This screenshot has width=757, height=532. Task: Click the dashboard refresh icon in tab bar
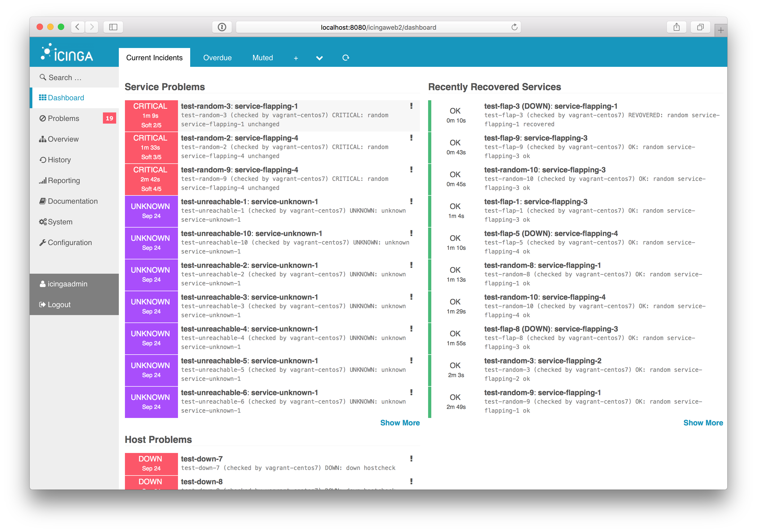[x=346, y=58]
